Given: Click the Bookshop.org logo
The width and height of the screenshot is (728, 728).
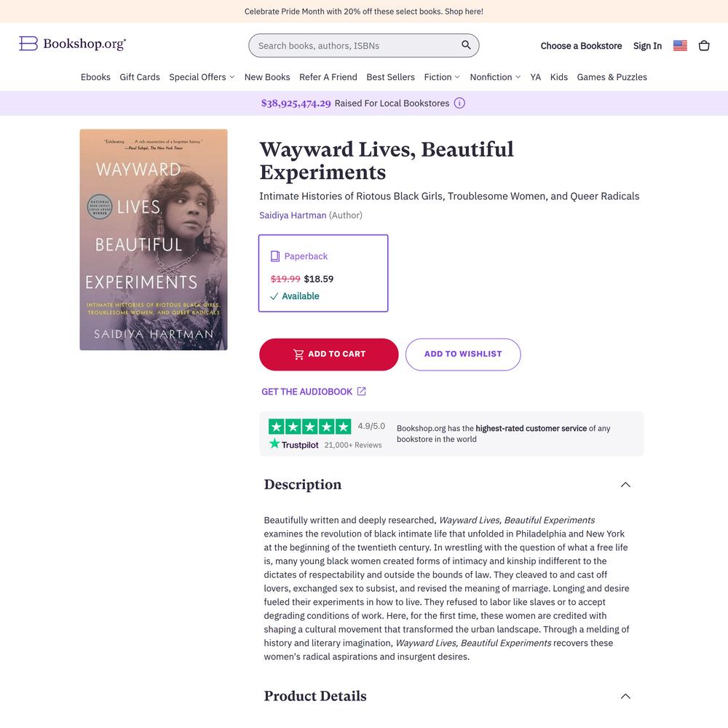Looking at the screenshot, I should click(72, 43).
